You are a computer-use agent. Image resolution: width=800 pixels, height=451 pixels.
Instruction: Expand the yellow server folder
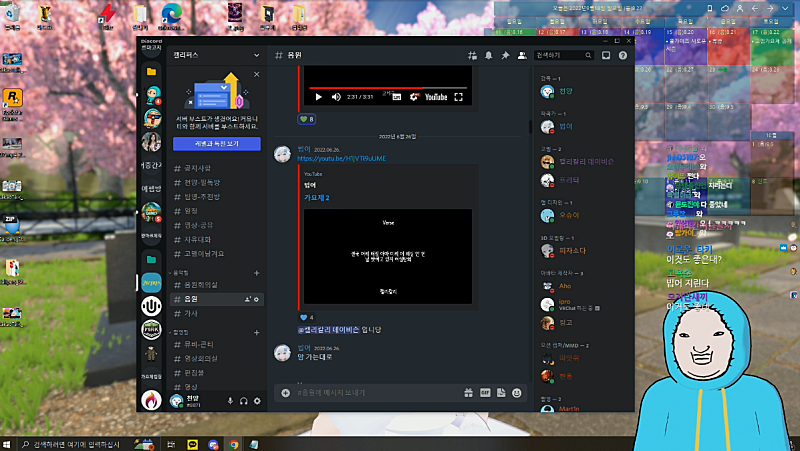tap(152, 71)
